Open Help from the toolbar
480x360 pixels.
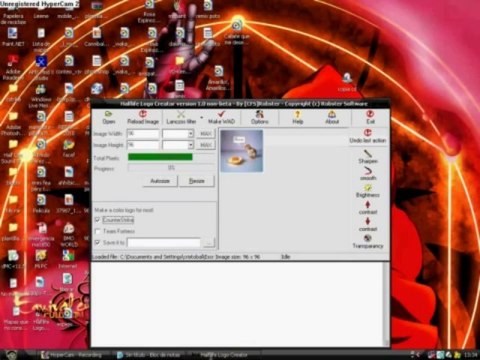coord(298,117)
